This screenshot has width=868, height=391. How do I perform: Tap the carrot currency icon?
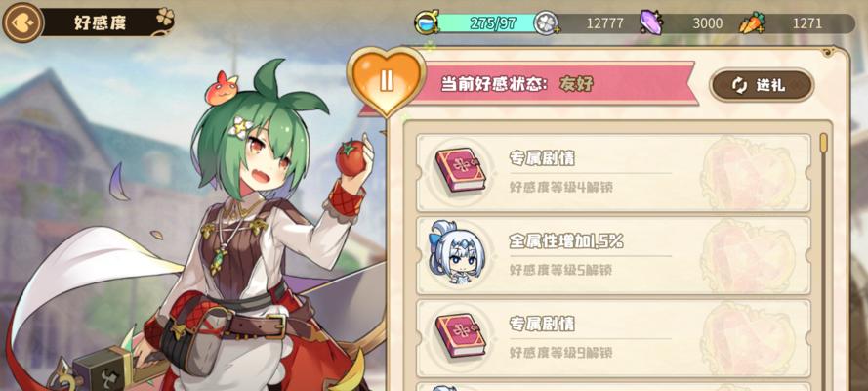[x=753, y=23]
